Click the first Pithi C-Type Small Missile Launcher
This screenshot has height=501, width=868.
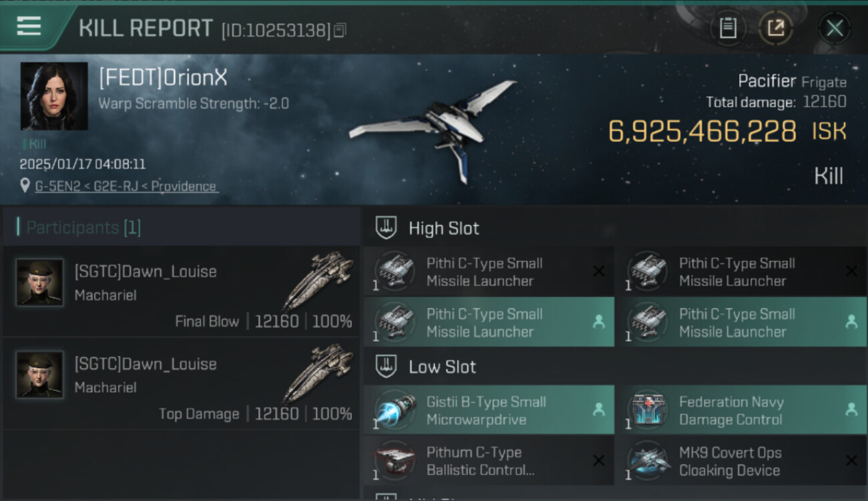489,272
